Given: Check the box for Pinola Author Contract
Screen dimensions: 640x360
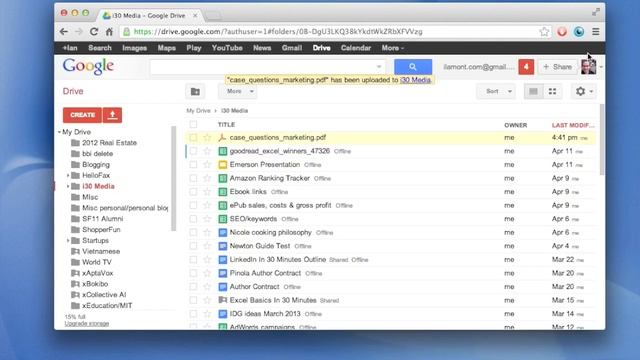Looking at the screenshot, I should (x=193, y=273).
